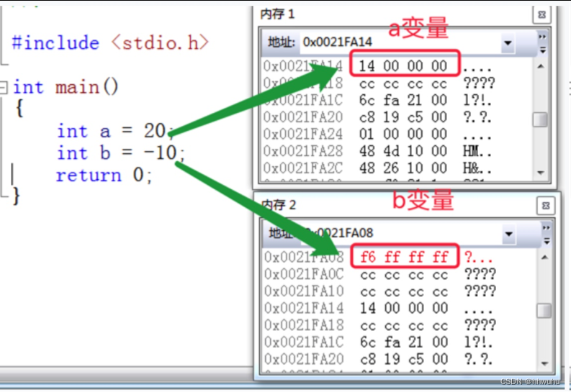Click row 0x0021FA20 in 内存 1
The height and width of the screenshot is (392, 571).
[377, 117]
